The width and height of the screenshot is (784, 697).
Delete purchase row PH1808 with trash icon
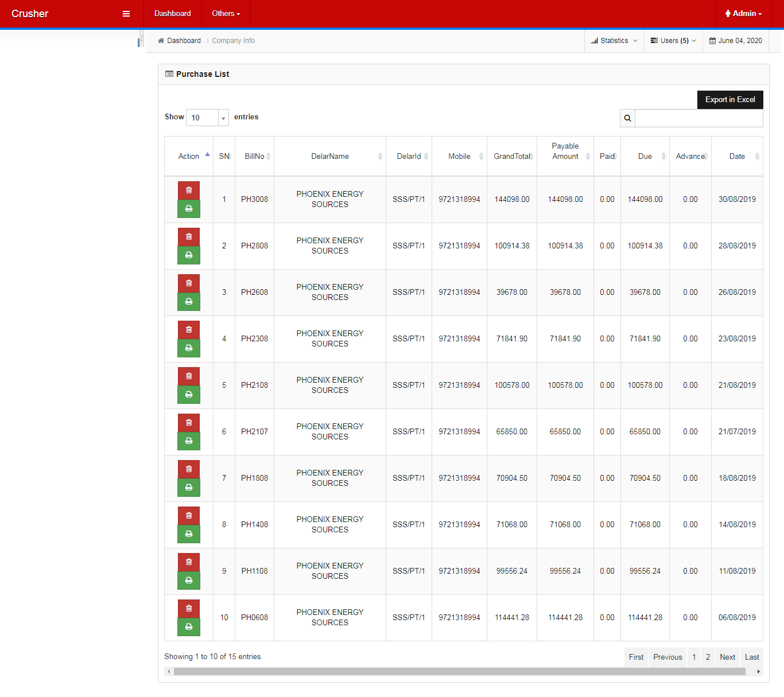(189, 469)
